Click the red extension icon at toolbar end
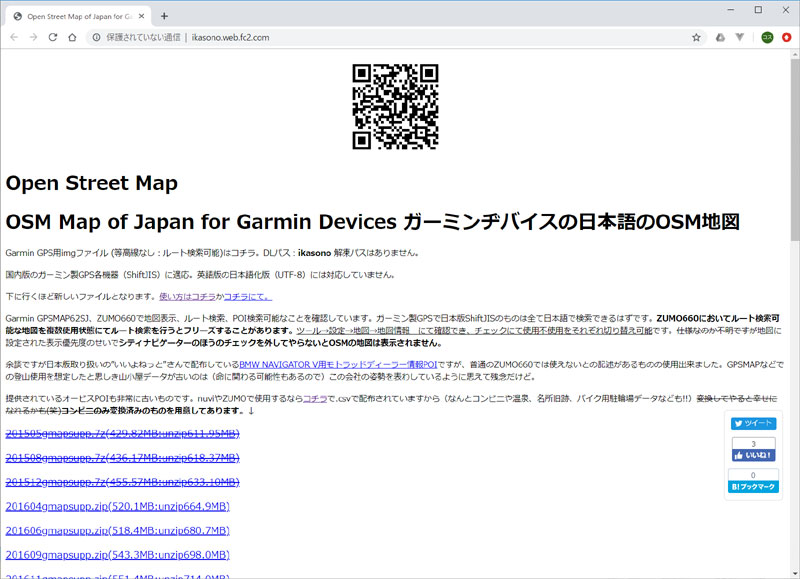800x579 pixels. (x=787, y=37)
